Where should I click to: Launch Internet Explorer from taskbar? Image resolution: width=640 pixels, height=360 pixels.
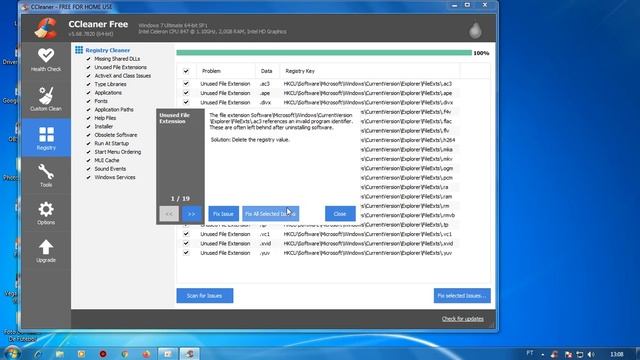[x=38, y=354]
